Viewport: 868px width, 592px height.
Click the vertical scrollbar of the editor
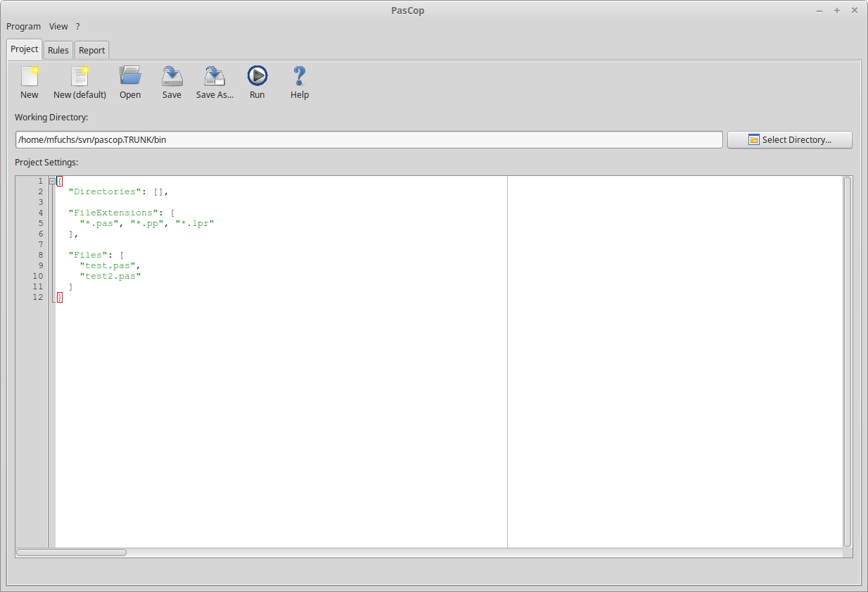click(848, 362)
